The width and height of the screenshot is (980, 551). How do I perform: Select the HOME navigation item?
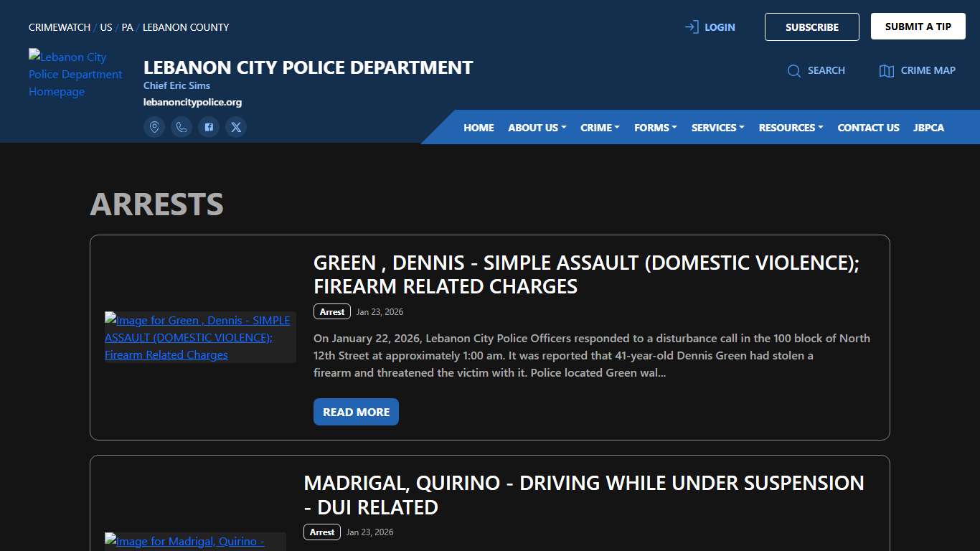coord(479,127)
